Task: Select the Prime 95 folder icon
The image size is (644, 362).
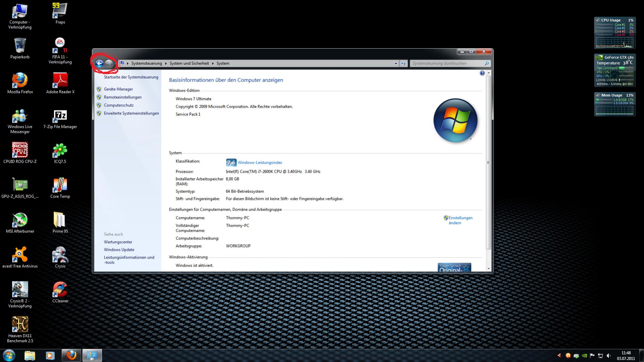Action: coord(60,223)
